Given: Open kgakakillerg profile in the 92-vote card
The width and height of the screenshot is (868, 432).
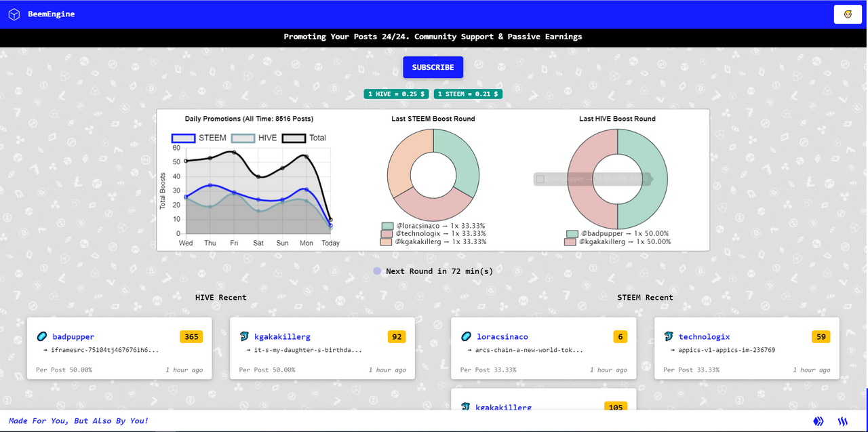Looking at the screenshot, I should tap(282, 336).
